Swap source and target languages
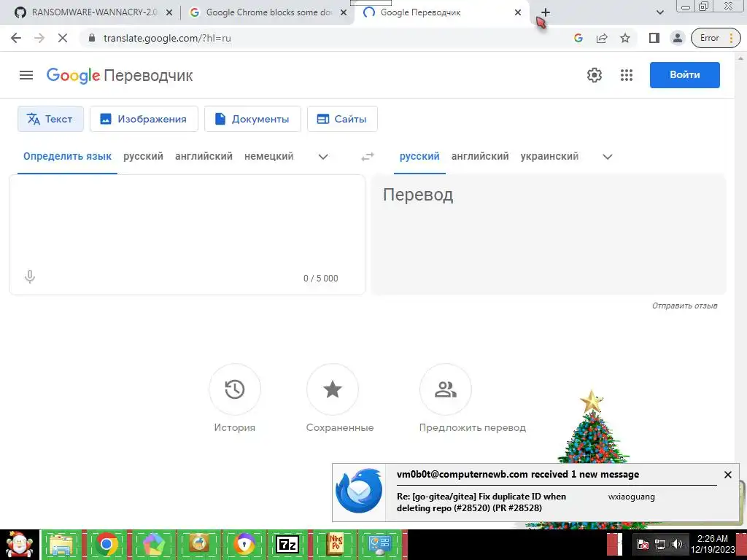 coord(368,157)
